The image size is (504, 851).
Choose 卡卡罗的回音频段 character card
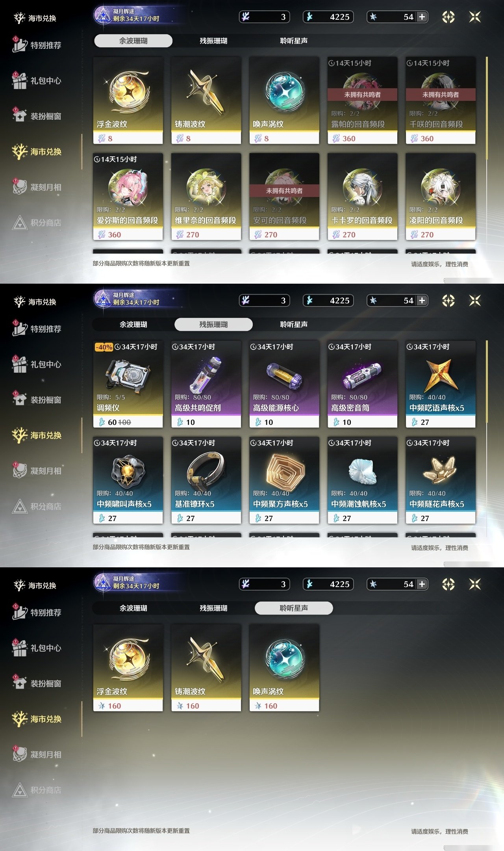click(x=362, y=197)
